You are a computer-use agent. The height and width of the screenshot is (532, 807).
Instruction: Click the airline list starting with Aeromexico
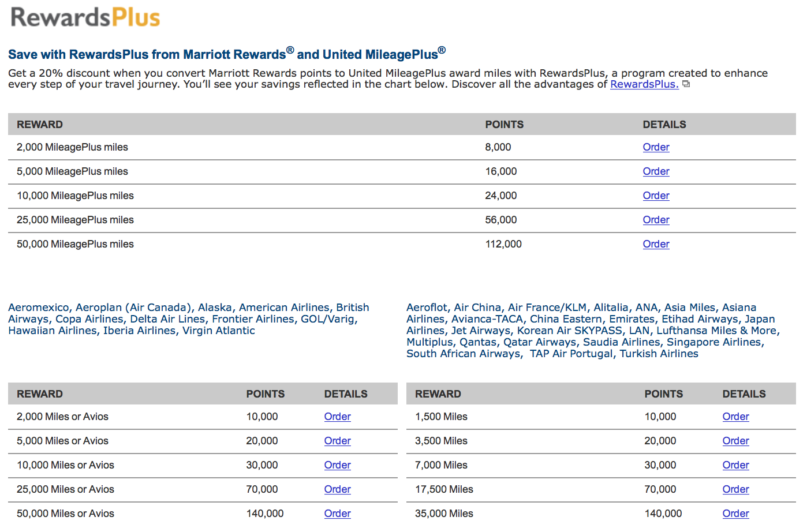pyautogui.click(x=189, y=319)
